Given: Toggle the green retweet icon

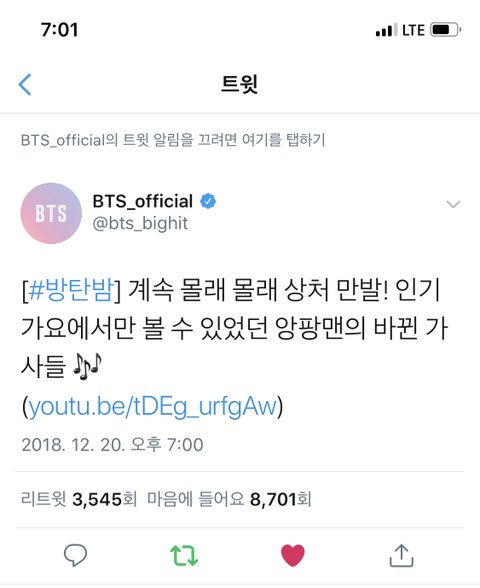Looking at the screenshot, I should click(184, 555).
